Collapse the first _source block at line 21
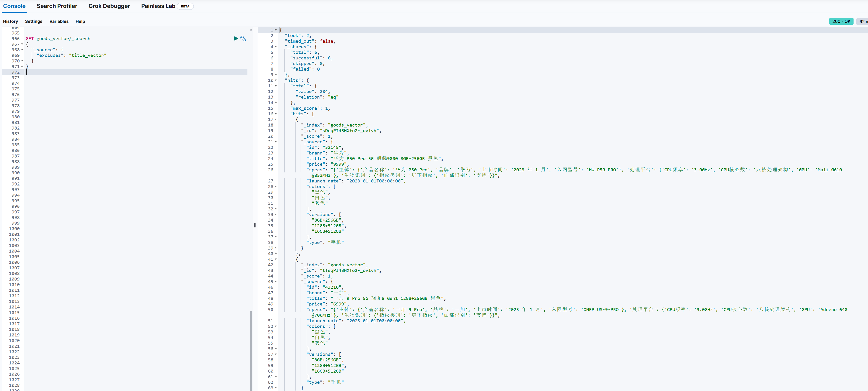The image size is (868, 391). [276, 142]
